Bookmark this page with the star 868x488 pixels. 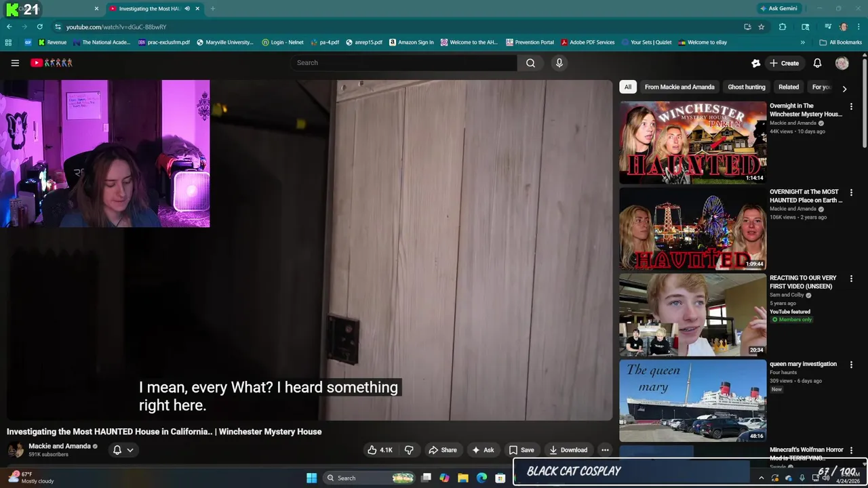click(762, 26)
